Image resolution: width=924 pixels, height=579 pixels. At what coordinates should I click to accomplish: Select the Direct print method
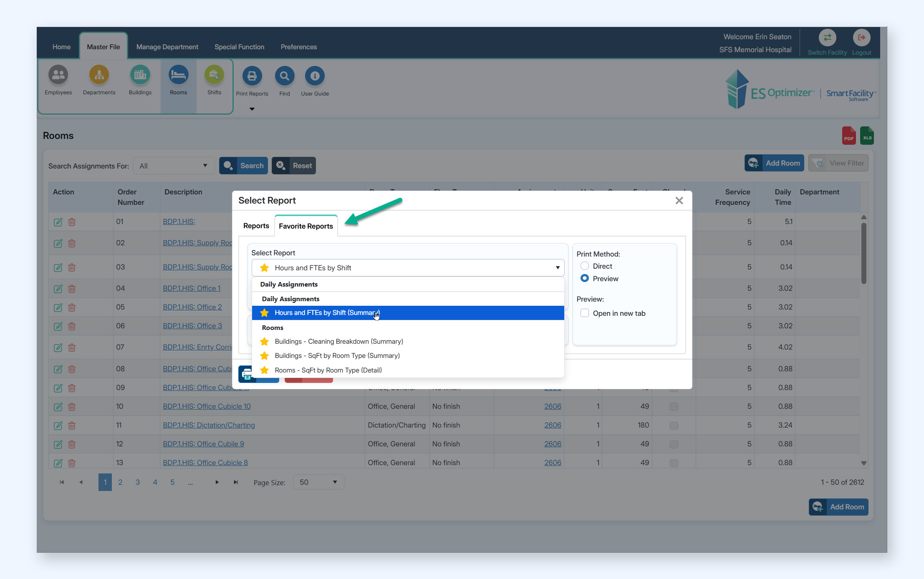(x=585, y=266)
